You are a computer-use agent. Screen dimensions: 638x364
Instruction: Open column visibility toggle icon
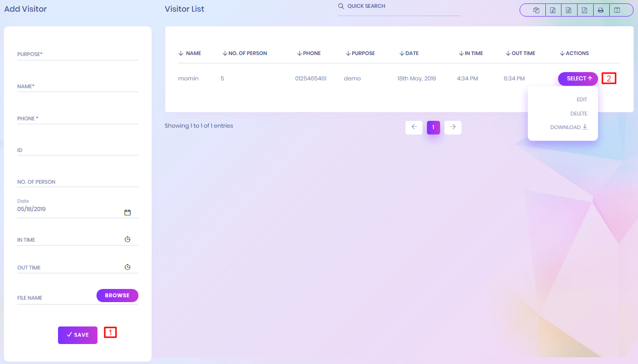click(x=617, y=10)
